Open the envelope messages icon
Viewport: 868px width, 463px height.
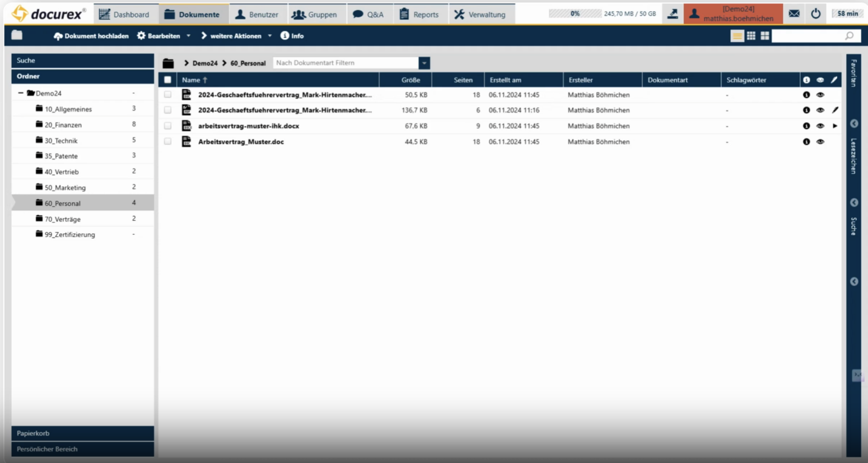tap(794, 13)
